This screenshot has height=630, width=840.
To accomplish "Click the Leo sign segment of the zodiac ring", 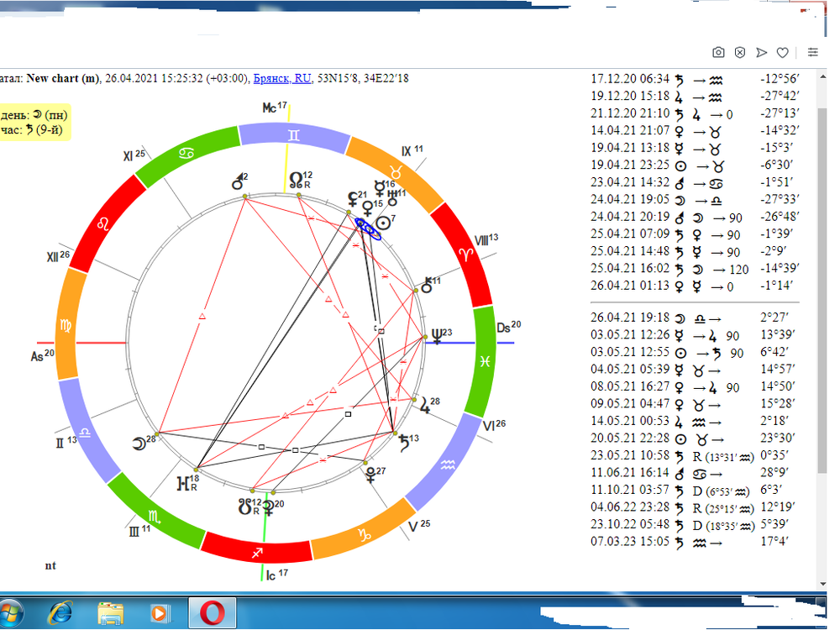I will coord(104,223).
